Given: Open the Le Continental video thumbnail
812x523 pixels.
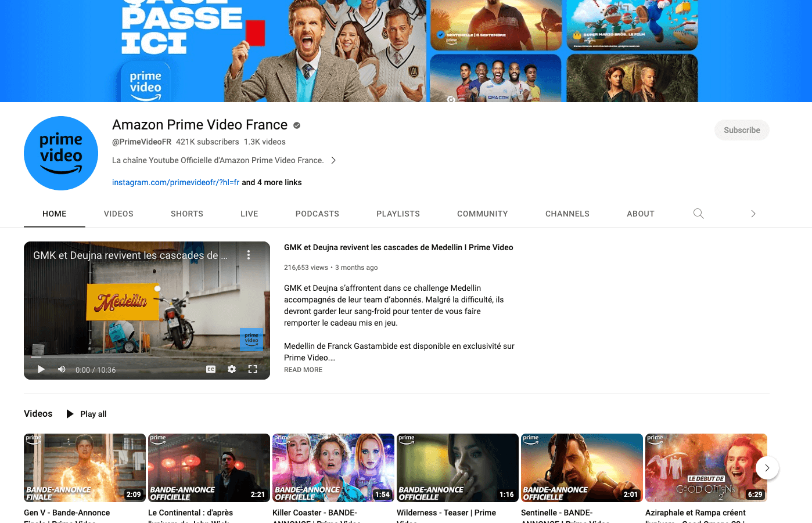Looking at the screenshot, I should (209, 468).
